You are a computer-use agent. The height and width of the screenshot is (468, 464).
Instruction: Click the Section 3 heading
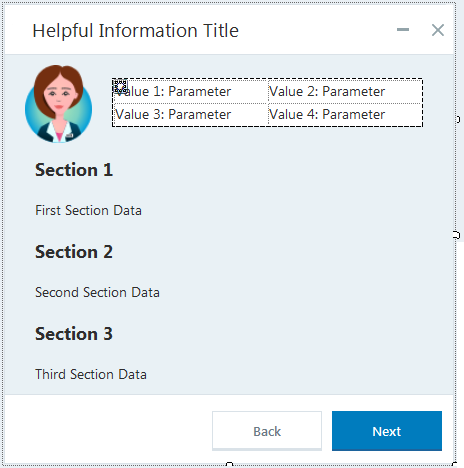click(74, 334)
